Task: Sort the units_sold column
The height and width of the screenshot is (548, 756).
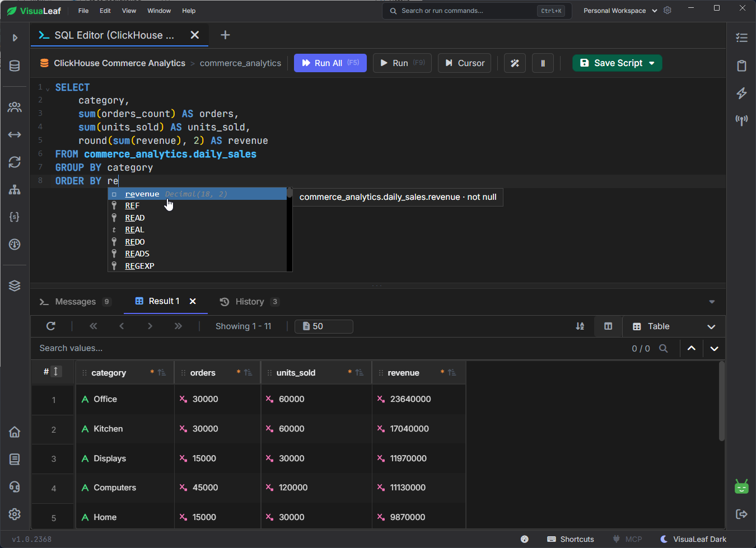Action: click(x=360, y=373)
